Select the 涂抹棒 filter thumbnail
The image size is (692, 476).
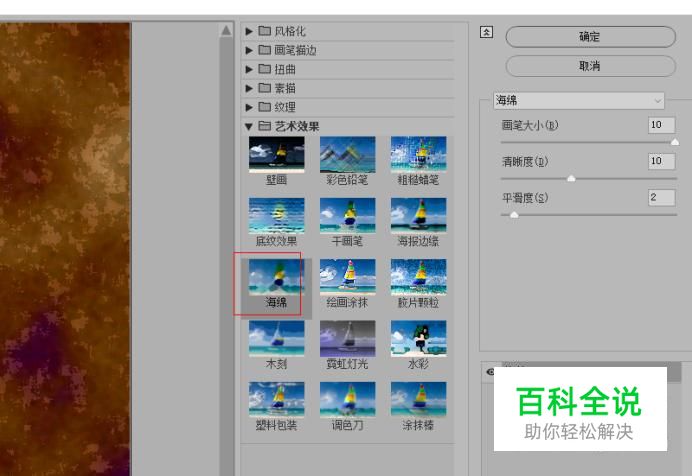[x=418, y=400]
